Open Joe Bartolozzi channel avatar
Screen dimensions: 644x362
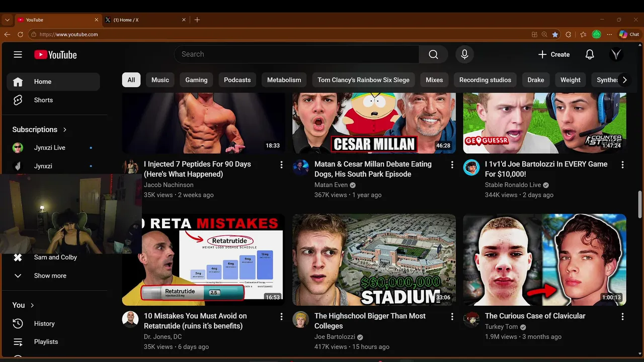point(301,319)
